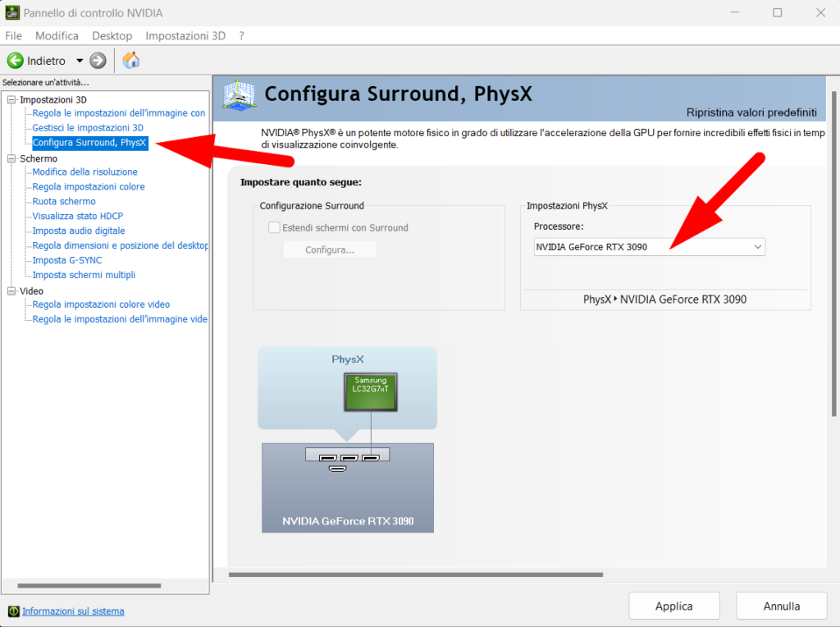Select first Regola le impostazioni dell'immagine con item
The height and width of the screenshot is (627, 840).
(x=118, y=113)
